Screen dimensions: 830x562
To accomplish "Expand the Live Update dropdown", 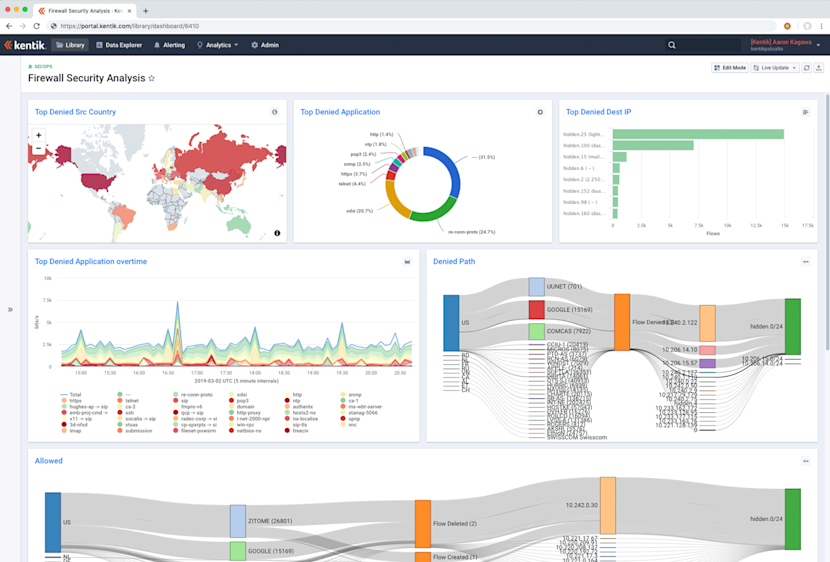I will [x=774, y=68].
